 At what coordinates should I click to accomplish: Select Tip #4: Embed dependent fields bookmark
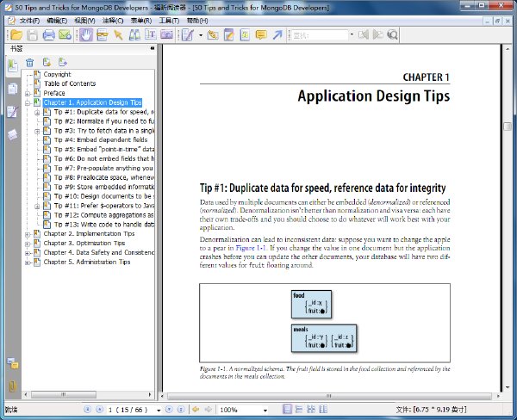[101, 139]
